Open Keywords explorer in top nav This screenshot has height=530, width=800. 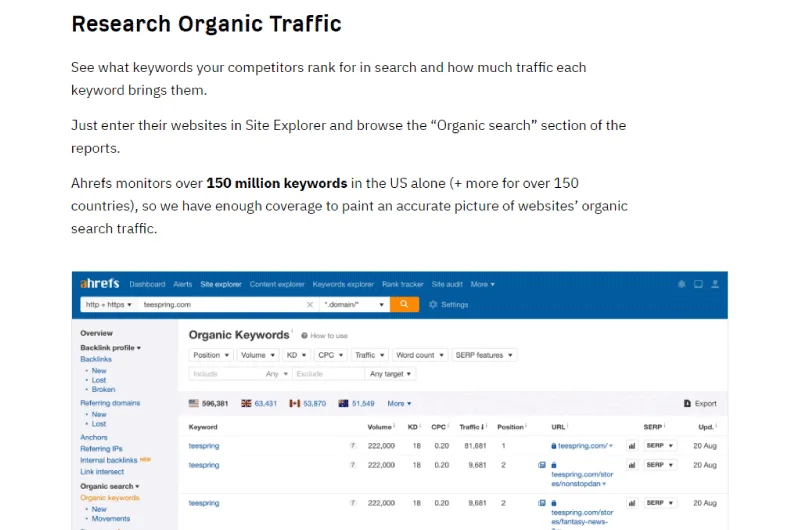tap(343, 284)
